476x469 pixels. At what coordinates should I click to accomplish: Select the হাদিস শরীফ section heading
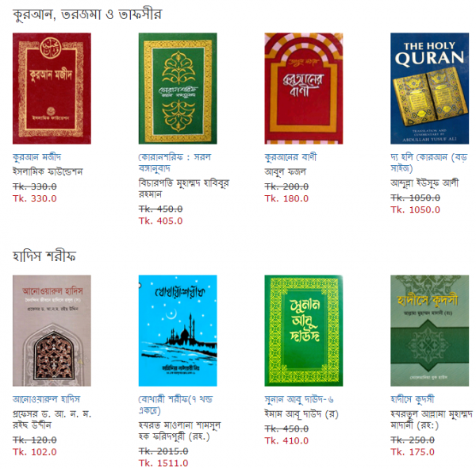[44, 256]
